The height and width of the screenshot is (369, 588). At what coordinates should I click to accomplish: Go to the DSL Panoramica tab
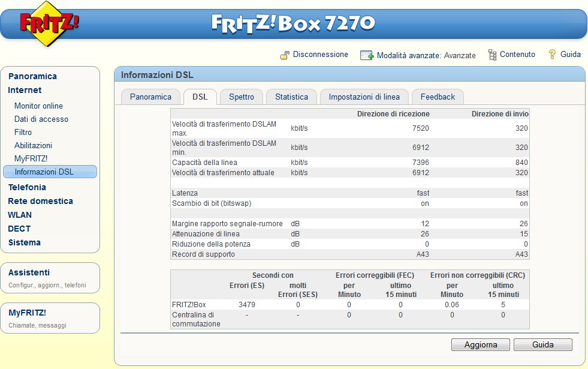150,97
